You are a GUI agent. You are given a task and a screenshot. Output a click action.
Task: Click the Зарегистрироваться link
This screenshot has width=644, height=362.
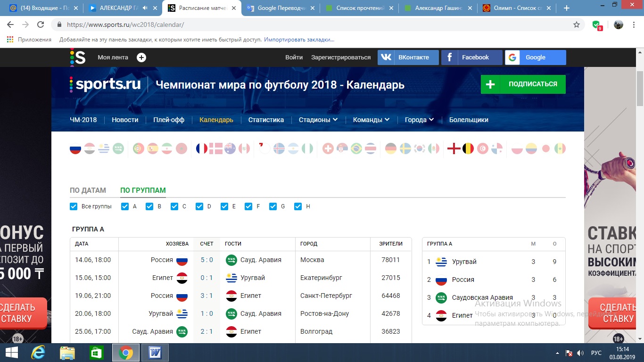pyautogui.click(x=341, y=58)
